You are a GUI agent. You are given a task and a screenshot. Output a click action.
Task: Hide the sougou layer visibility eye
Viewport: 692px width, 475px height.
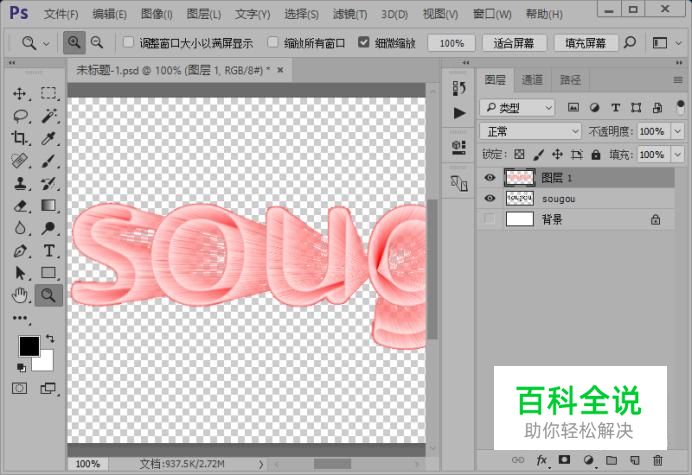[489, 198]
